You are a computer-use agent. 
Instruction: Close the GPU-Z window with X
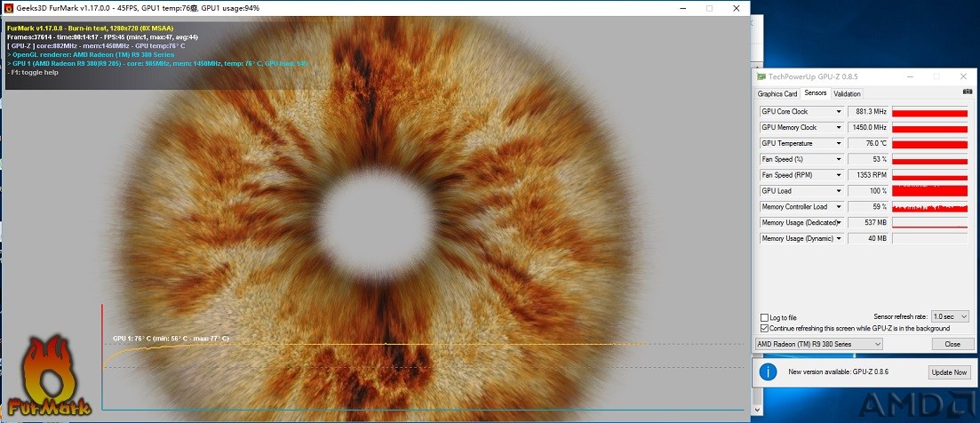coord(962,76)
